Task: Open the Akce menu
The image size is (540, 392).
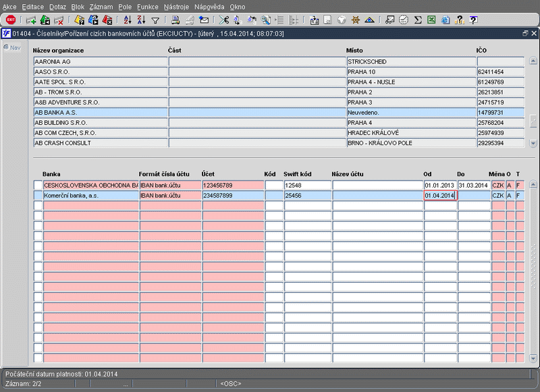Action: pos(9,7)
